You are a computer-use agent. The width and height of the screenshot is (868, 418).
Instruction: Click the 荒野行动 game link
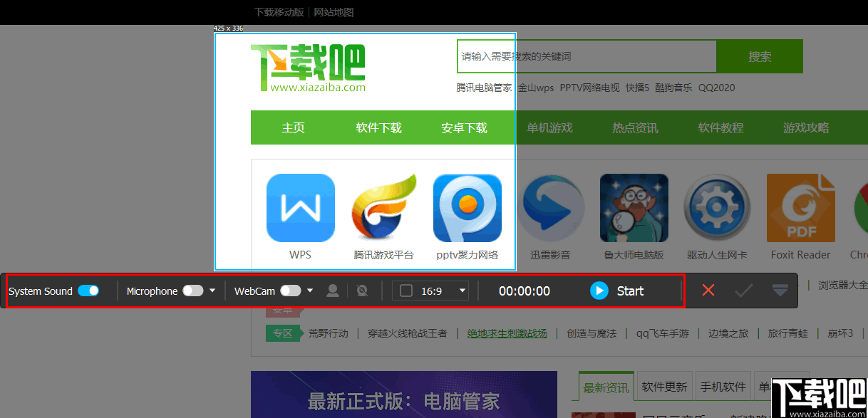[329, 333]
